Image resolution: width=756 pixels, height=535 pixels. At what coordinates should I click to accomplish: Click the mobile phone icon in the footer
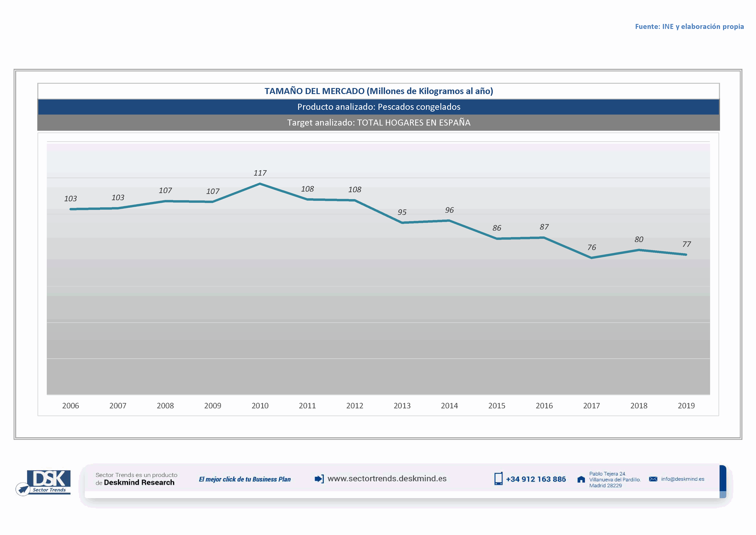tap(498, 479)
